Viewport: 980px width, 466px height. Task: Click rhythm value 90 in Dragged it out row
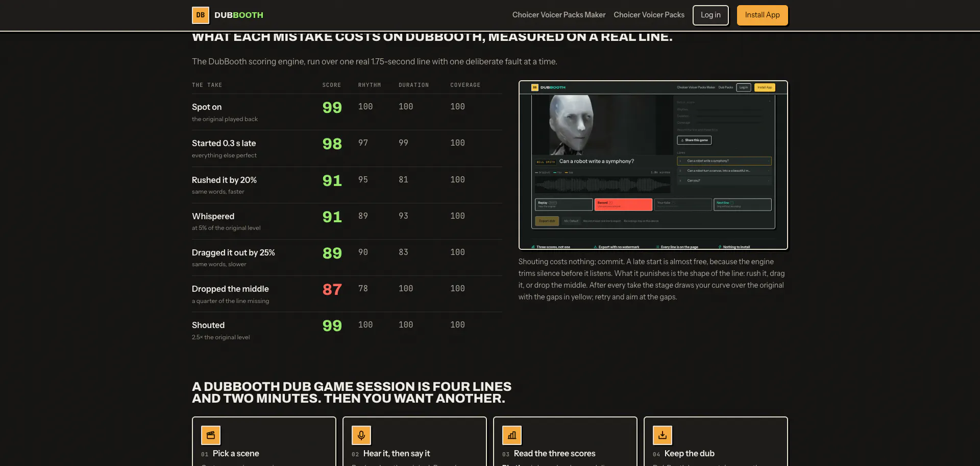[363, 252]
